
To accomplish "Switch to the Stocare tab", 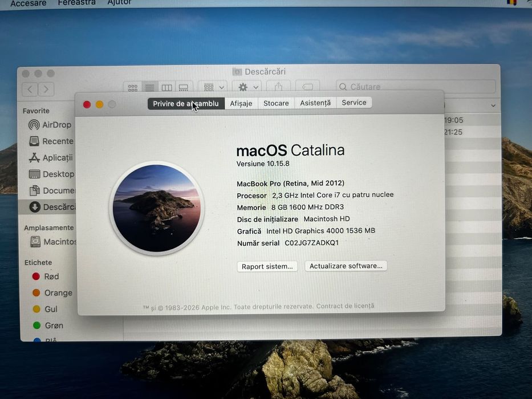I will point(276,103).
